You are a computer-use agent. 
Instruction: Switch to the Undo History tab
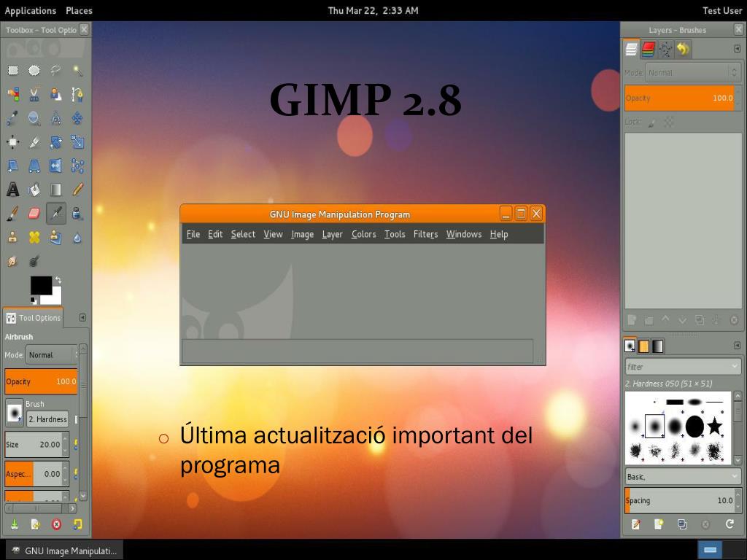[683, 49]
